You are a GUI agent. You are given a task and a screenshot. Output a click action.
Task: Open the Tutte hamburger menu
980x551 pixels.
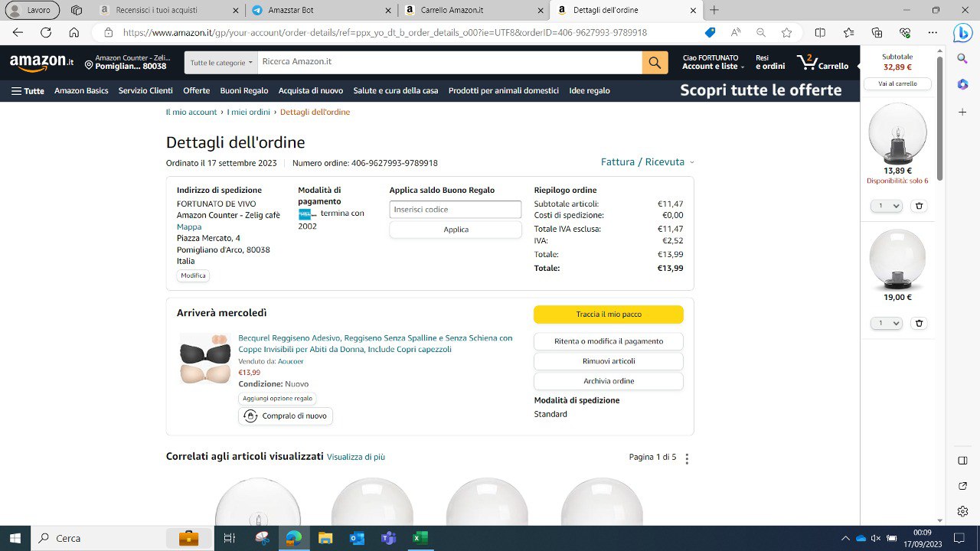click(28, 90)
